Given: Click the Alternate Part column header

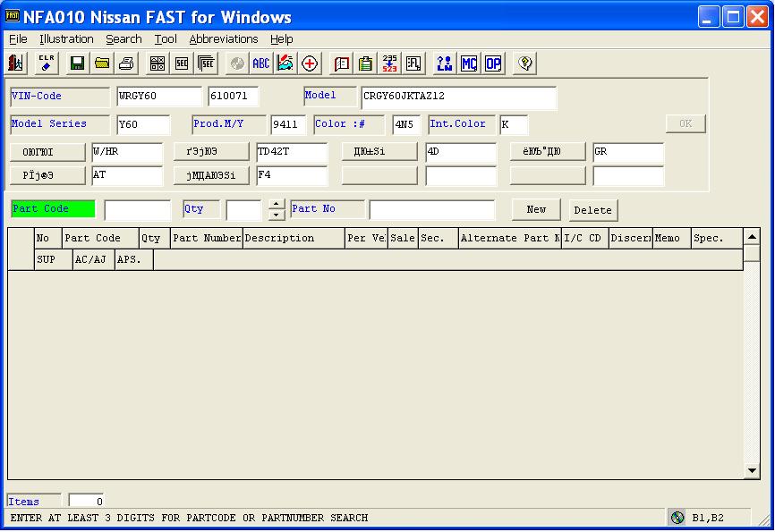Looking at the screenshot, I should pyautogui.click(x=510, y=238).
